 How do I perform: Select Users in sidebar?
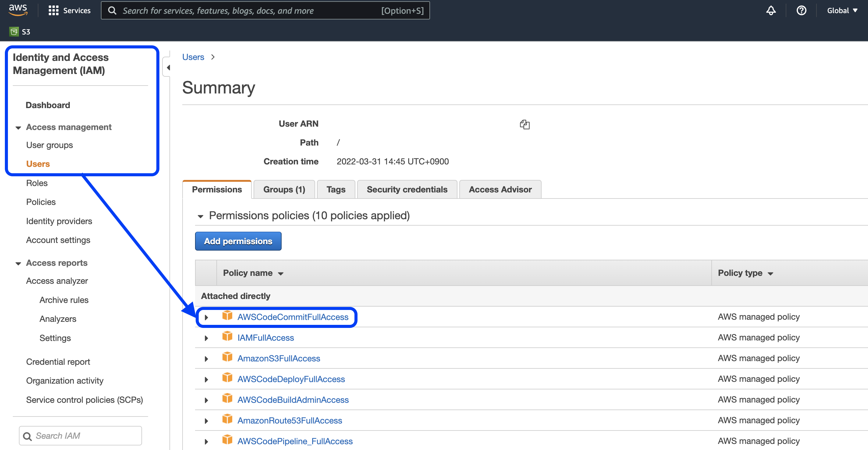[38, 164]
